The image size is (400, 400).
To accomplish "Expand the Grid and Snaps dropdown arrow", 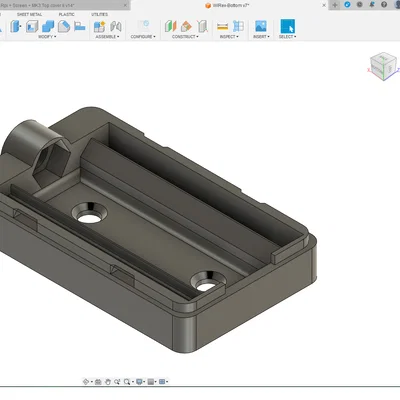I will click(156, 382).
